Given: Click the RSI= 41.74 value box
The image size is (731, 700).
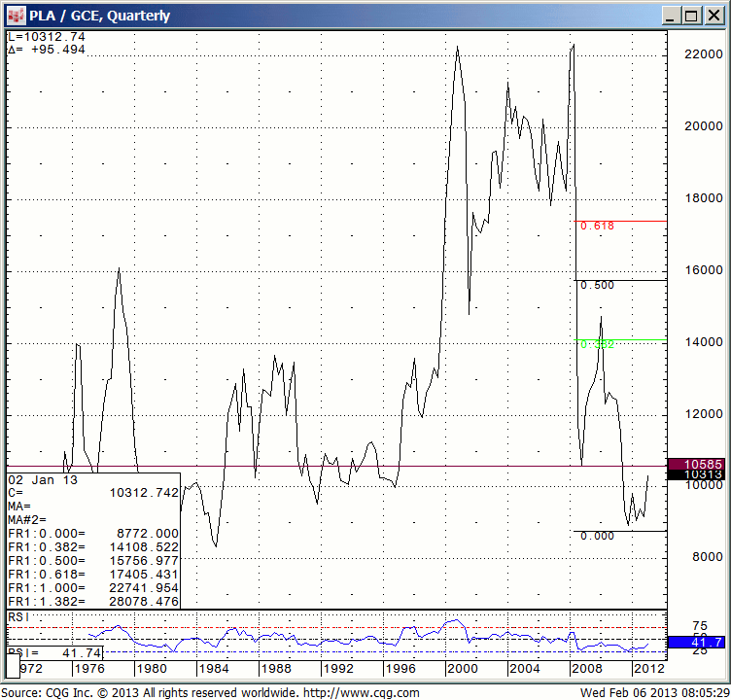Looking at the screenshot, I should point(55,653).
